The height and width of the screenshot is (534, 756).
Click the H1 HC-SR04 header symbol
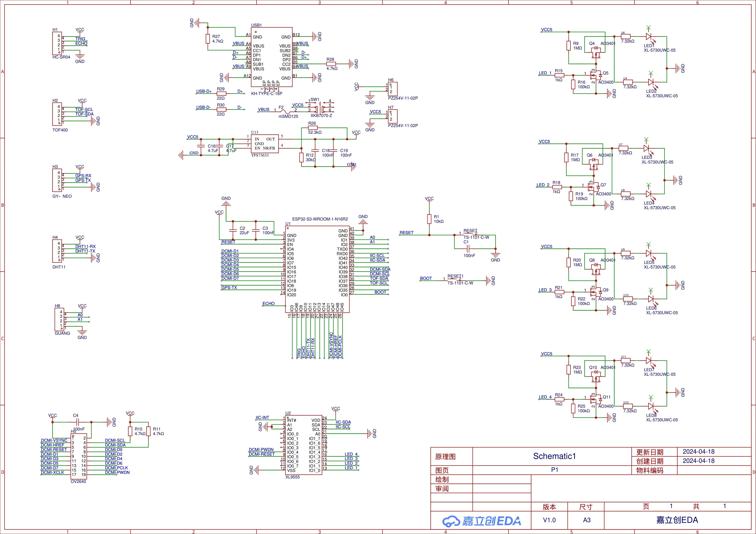click(x=57, y=43)
